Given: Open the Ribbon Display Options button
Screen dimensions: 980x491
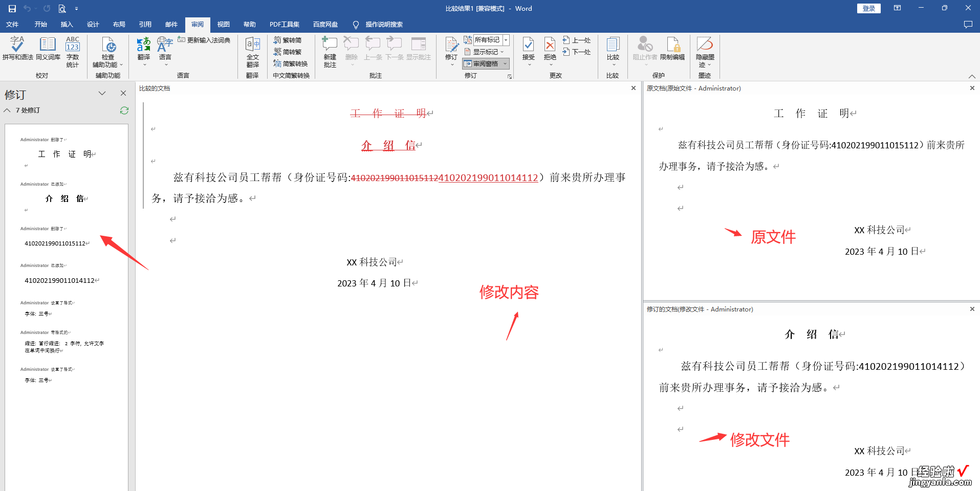Looking at the screenshot, I should [897, 8].
